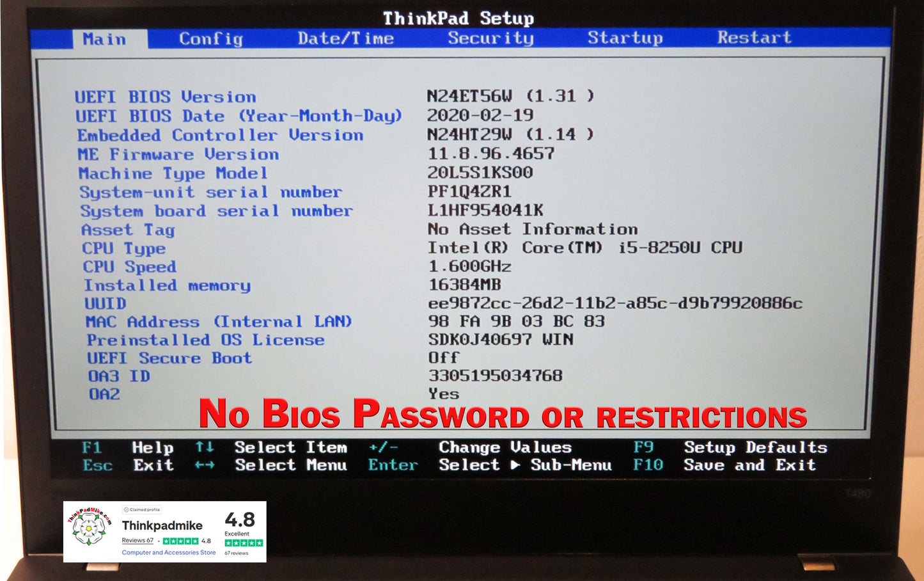Click the Reviews 67 link
The height and width of the screenshot is (581, 924).
pyautogui.click(x=137, y=541)
